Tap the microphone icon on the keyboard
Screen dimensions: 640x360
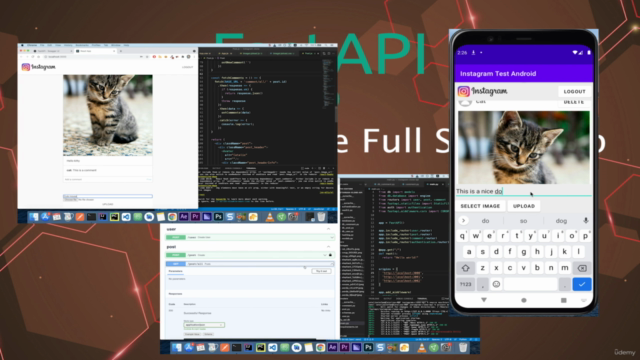(x=586, y=221)
